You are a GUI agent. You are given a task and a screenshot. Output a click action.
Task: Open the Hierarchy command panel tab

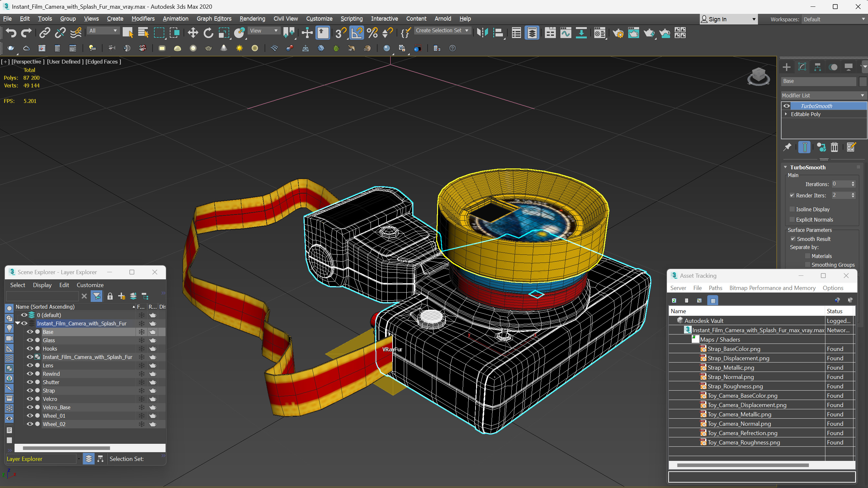tap(817, 67)
